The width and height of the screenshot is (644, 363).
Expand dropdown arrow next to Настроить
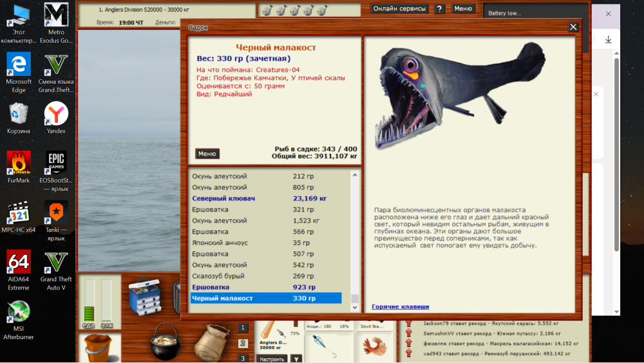coord(296,358)
